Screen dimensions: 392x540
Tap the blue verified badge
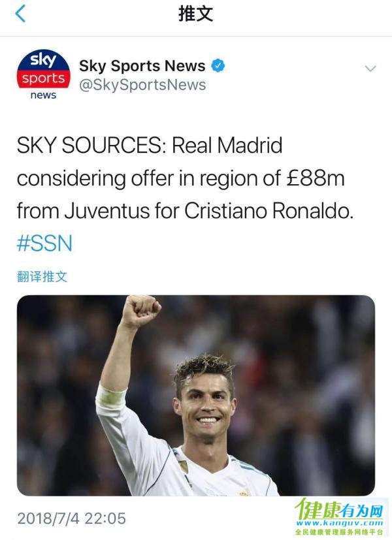[x=218, y=65]
